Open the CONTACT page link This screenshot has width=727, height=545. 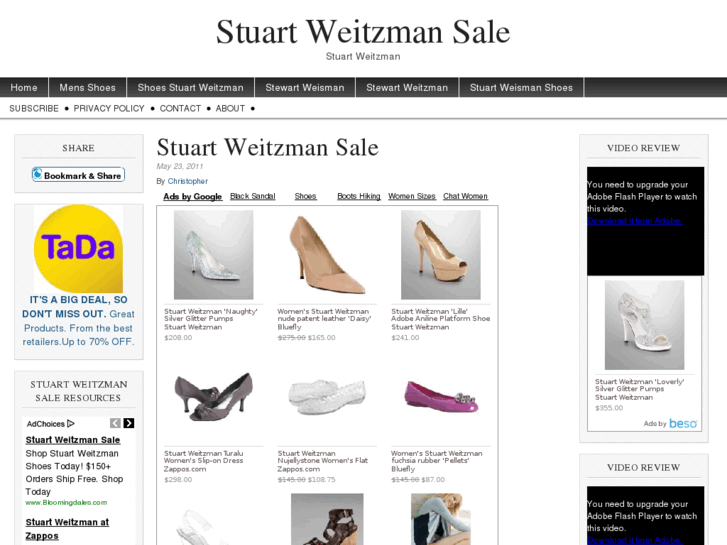coord(180,109)
